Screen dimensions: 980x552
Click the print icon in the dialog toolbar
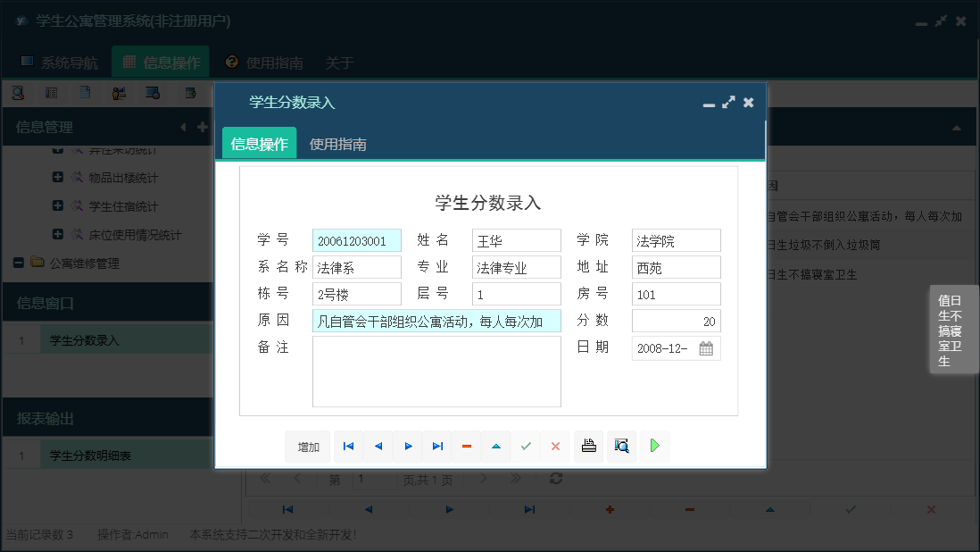[588, 446]
